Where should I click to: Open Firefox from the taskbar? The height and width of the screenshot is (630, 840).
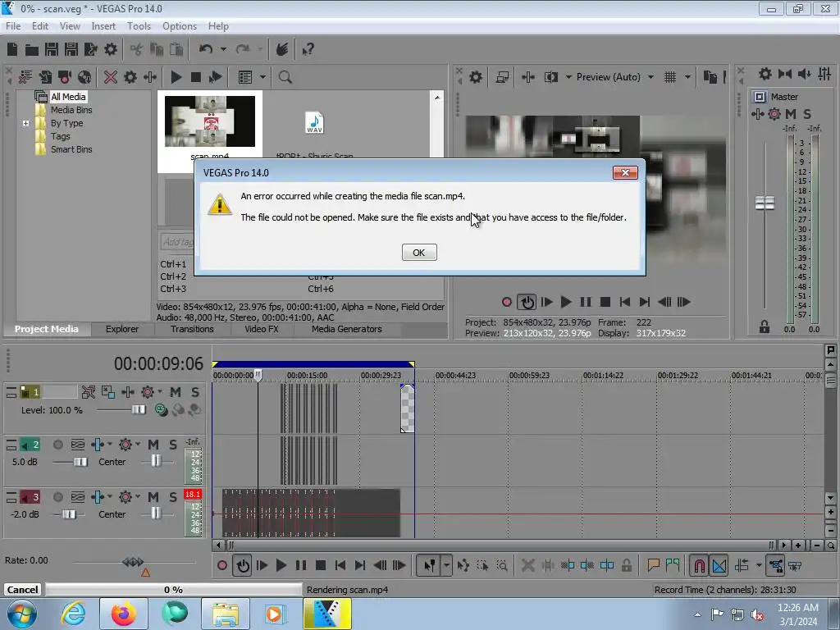pos(123,614)
